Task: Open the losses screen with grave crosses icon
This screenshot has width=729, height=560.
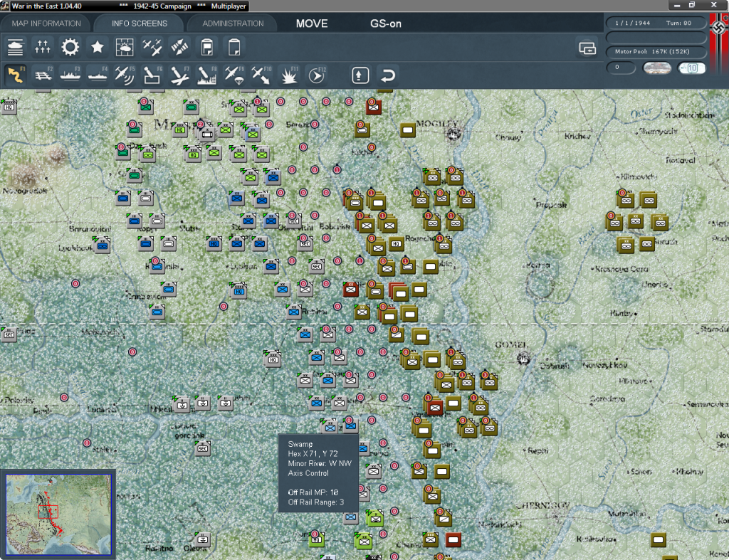Action: point(42,47)
